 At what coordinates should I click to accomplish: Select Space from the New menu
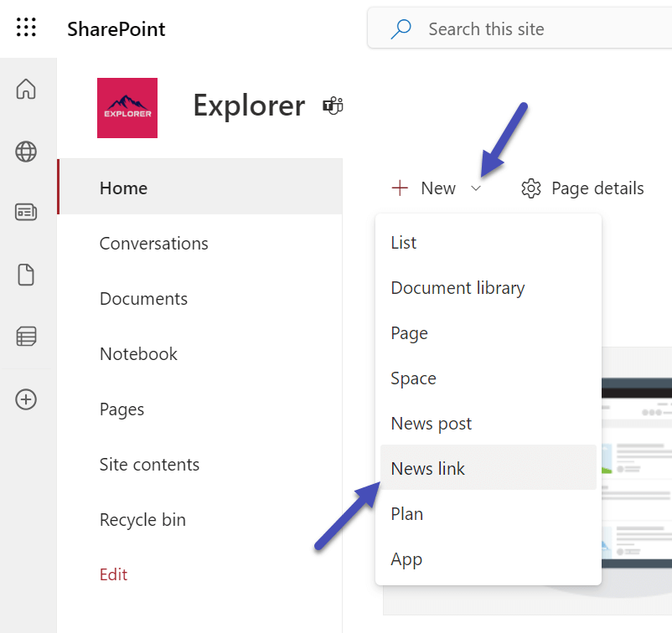click(413, 378)
